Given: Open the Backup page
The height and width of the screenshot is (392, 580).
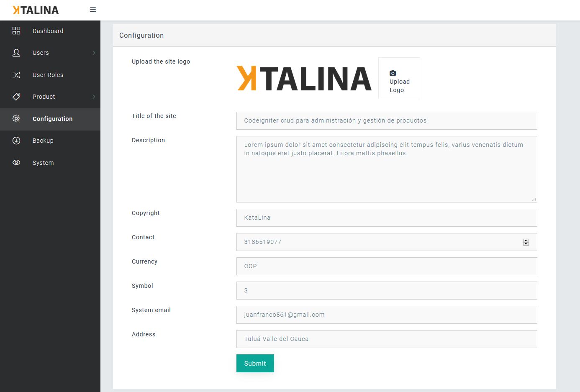Looking at the screenshot, I should tap(50, 141).
